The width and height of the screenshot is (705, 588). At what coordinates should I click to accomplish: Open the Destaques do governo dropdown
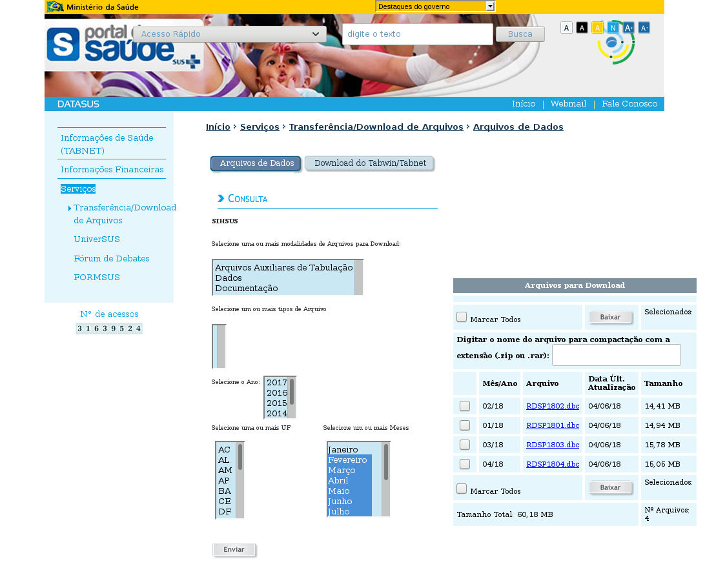click(435, 6)
